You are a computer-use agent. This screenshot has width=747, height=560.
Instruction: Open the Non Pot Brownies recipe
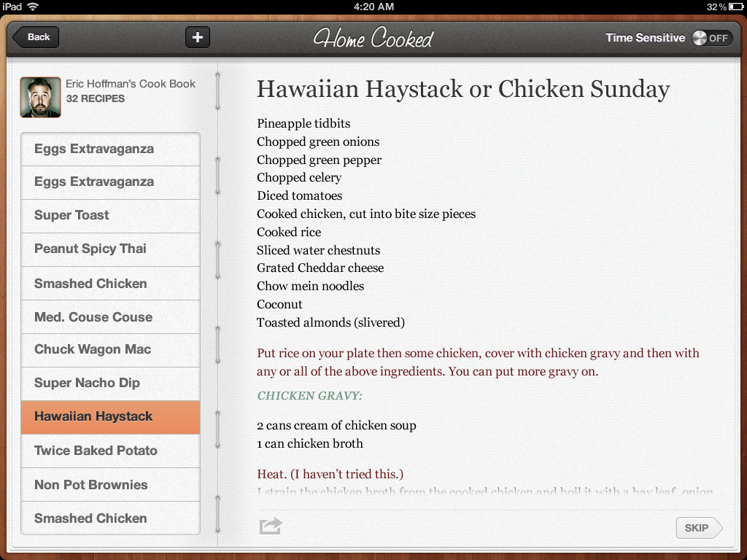tap(111, 485)
